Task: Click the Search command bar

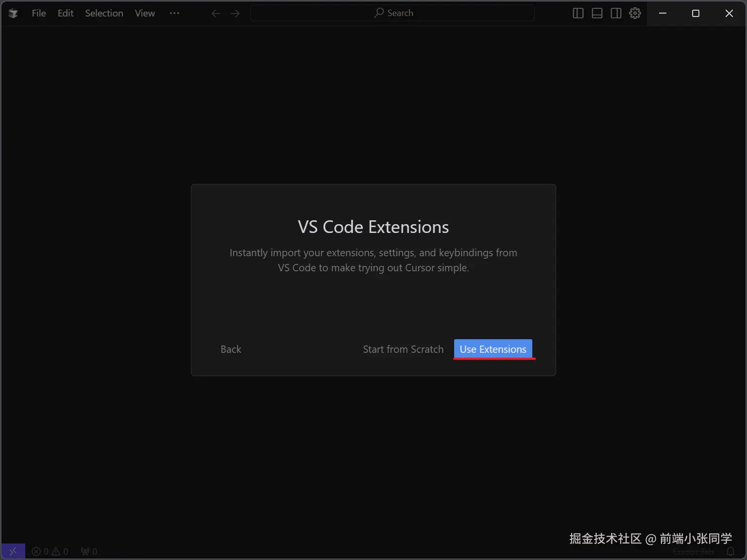Action: (x=392, y=13)
